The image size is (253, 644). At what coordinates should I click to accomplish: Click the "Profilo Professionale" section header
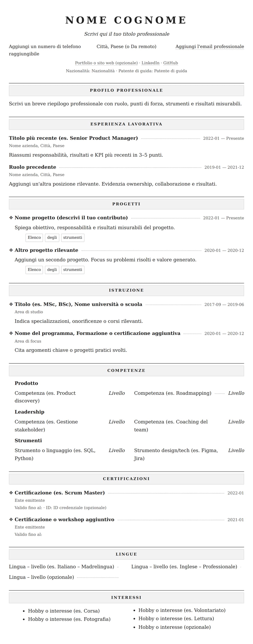coord(126,91)
